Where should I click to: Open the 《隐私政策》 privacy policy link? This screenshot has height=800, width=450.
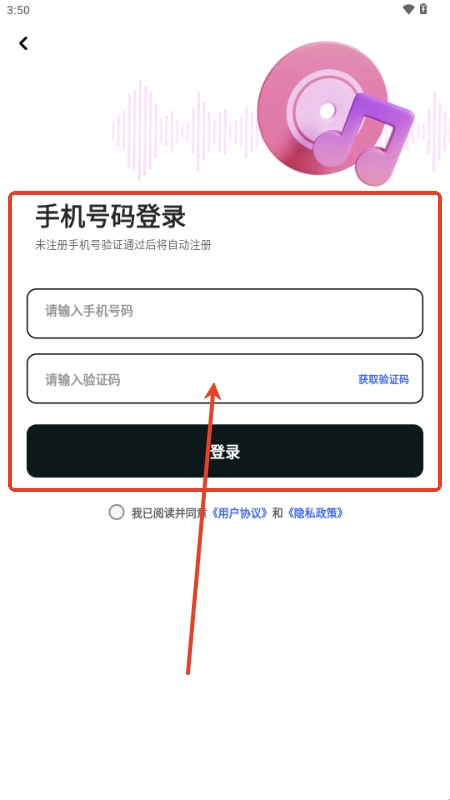pos(315,513)
